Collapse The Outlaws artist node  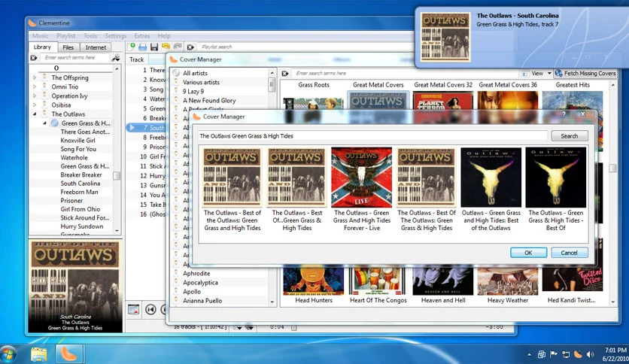point(35,114)
